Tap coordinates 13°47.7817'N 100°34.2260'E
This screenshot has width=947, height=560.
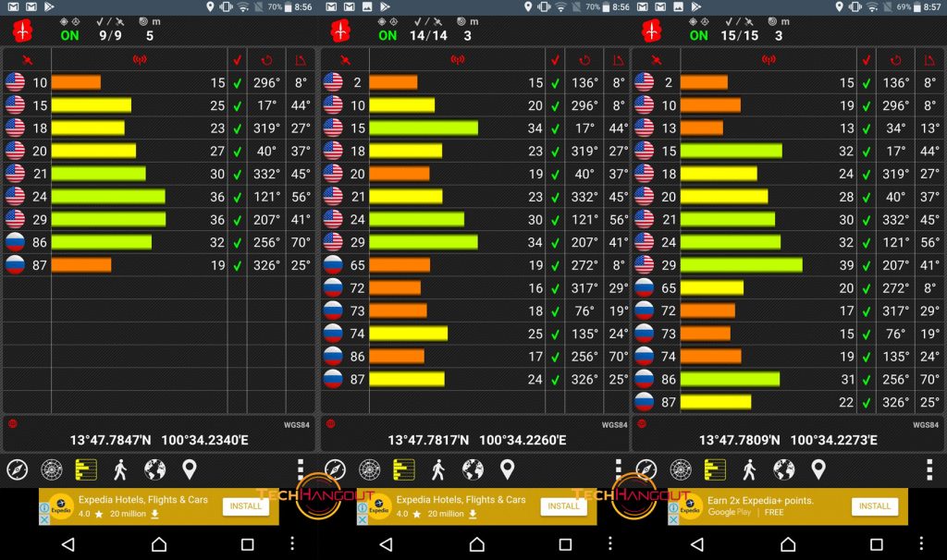click(476, 440)
